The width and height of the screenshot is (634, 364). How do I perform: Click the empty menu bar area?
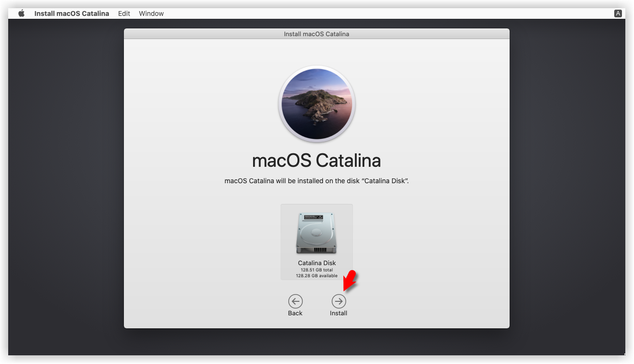[386, 13]
